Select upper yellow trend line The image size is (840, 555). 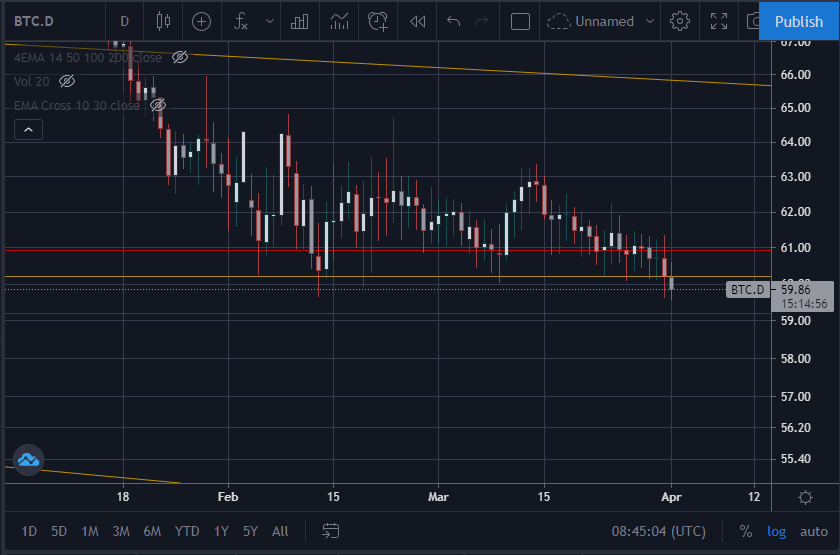388,64
